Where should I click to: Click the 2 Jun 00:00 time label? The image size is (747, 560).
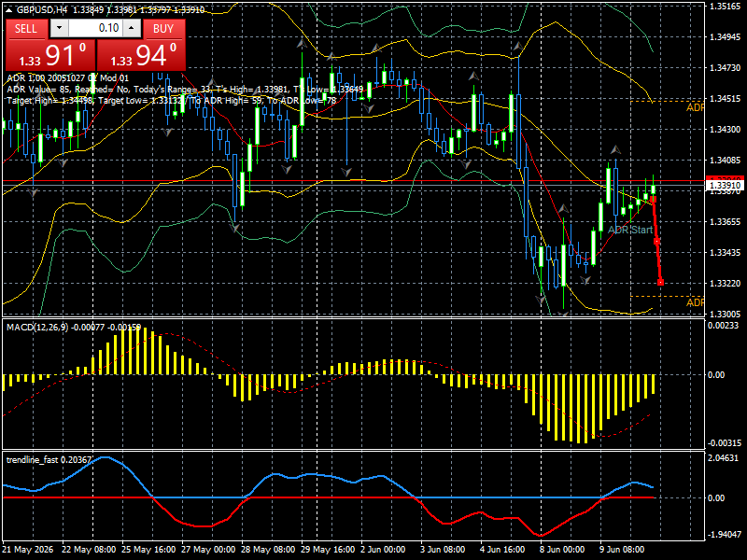click(x=383, y=549)
